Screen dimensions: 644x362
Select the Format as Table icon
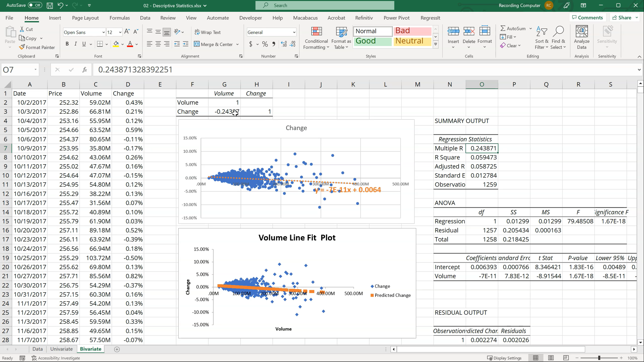click(x=341, y=38)
